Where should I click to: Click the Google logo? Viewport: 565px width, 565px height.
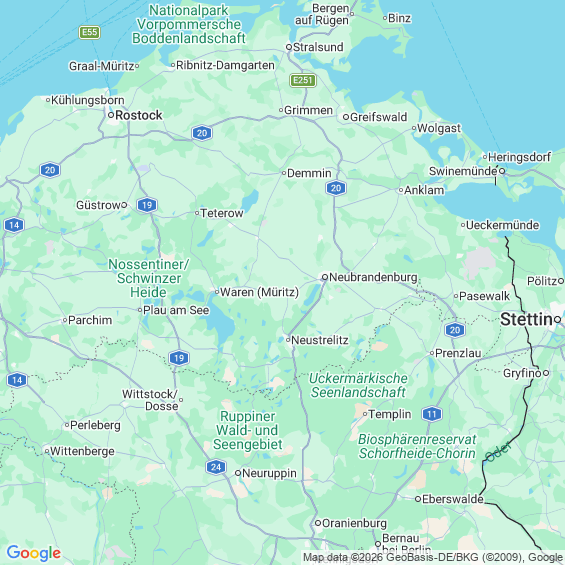[34, 553]
